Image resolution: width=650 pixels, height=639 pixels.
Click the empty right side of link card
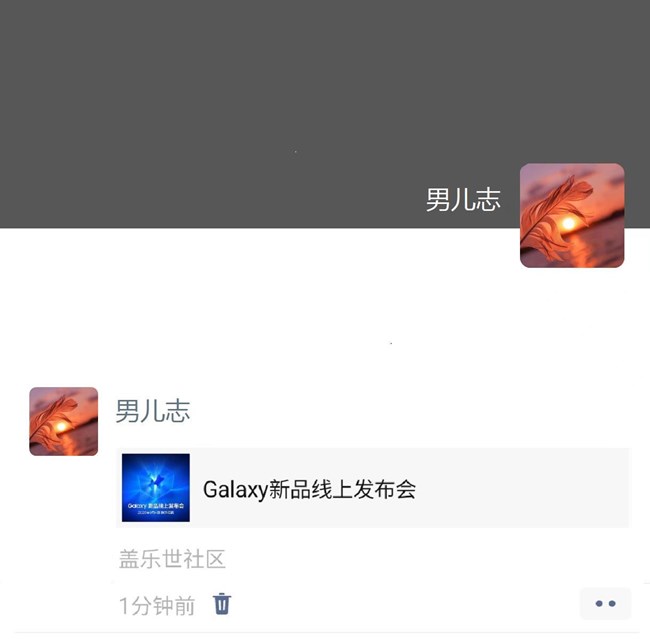click(522, 488)
